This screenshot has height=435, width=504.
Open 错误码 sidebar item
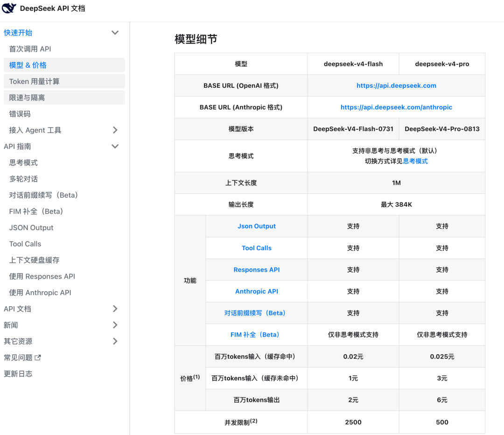point(20,114)
